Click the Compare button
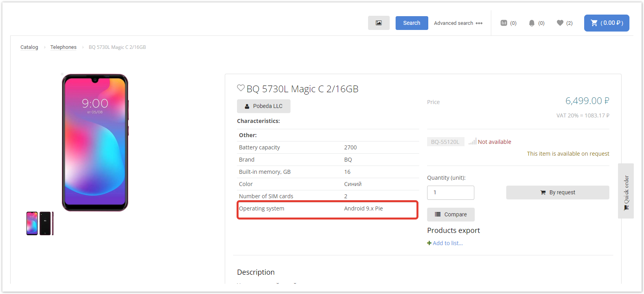644x294 pixels. (x=451, y=215)
